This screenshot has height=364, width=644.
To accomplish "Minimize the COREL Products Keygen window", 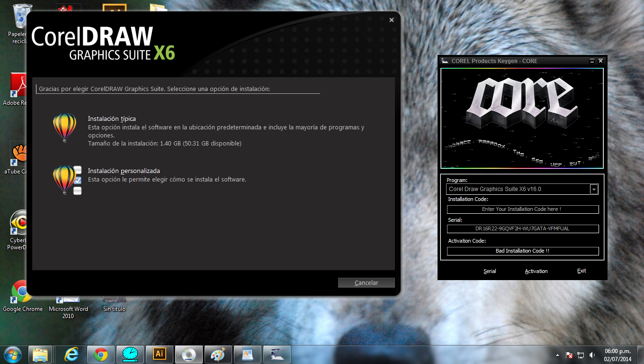I will (592, 61).
